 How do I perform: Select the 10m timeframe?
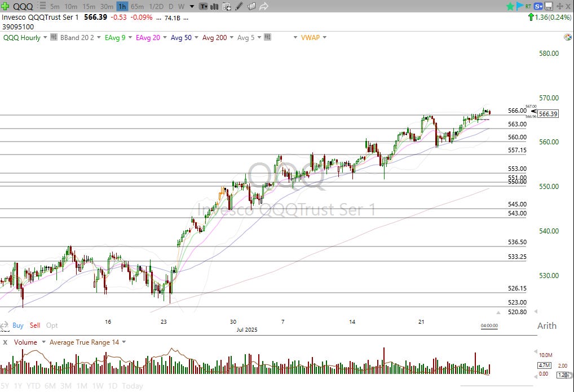pos(70,6)
